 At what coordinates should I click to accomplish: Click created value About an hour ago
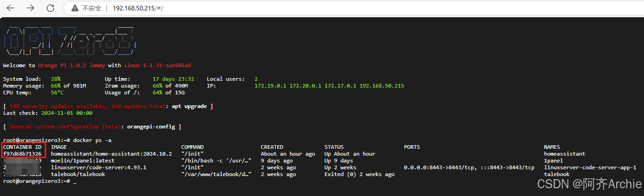[288, 154]
